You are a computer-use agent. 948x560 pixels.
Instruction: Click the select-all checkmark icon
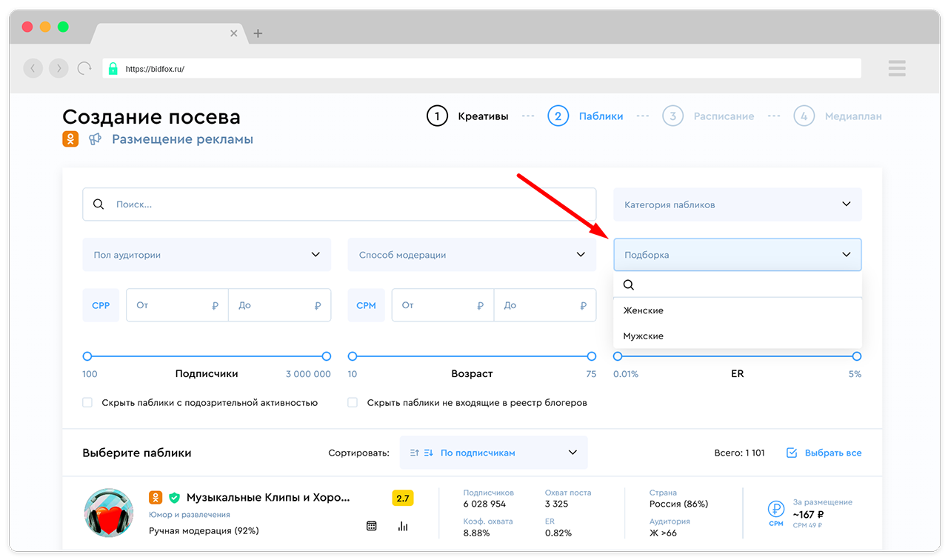click(792, 453)
